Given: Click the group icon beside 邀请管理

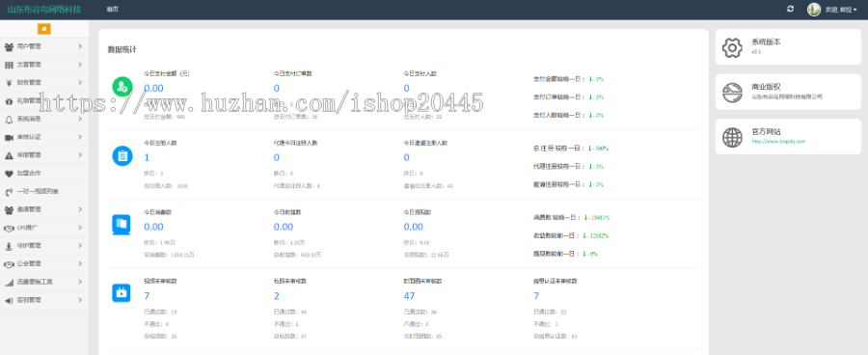Looking at the screenshot, I should coord(9,210).
